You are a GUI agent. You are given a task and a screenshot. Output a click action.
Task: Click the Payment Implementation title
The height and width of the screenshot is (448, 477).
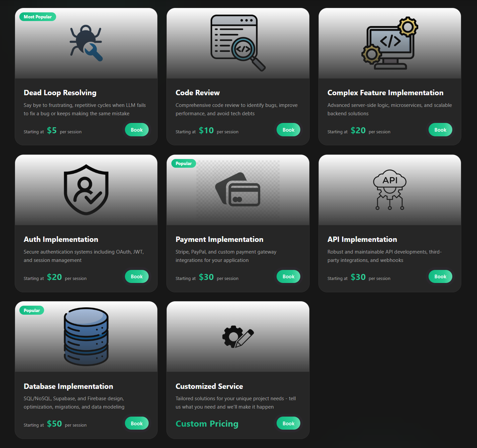(x=219, y=240)
